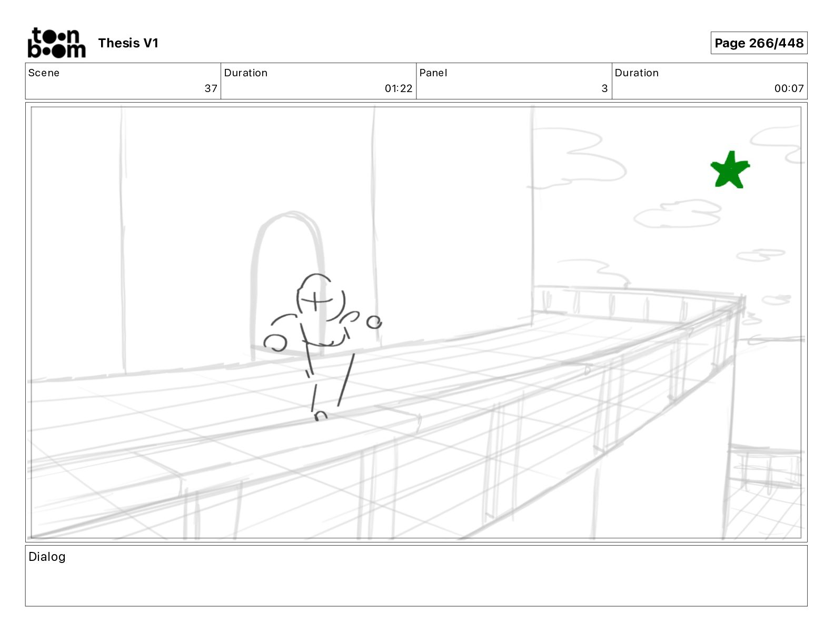Click the scene duration value '01:22'
This screenshot has width=834, height=644.
(x=399, y=88)
